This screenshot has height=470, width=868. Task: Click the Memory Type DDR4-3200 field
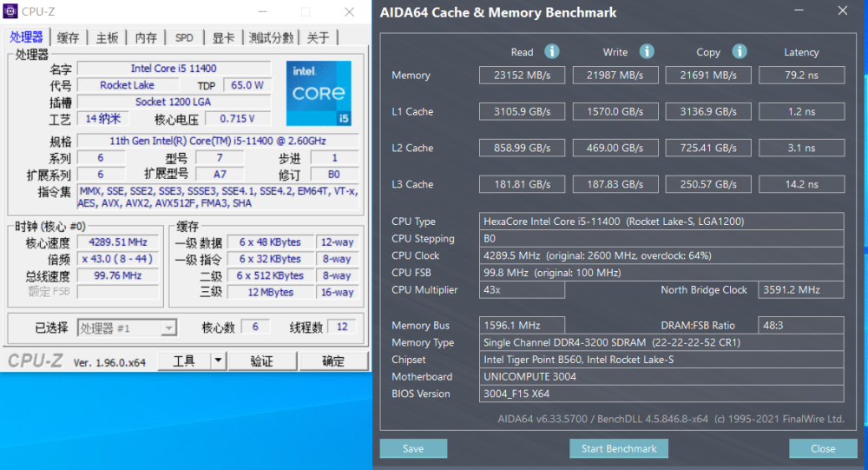pyautogui.click(x=661, y=342)
